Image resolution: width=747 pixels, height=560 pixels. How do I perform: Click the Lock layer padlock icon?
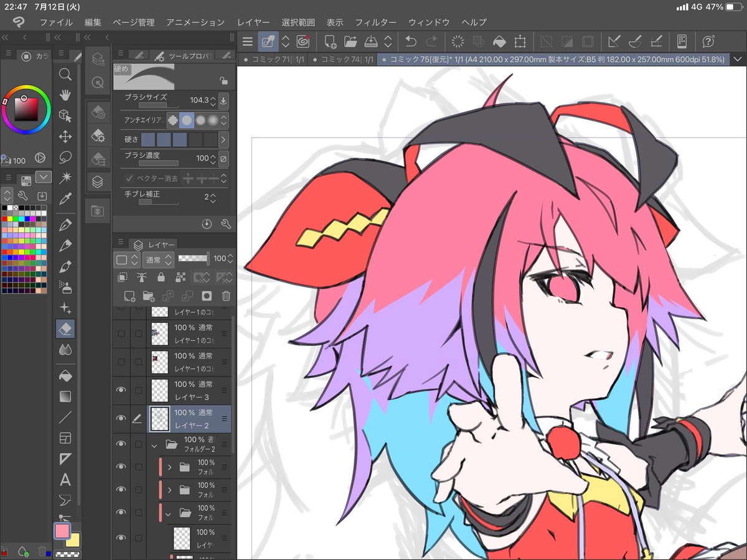point(161,278)
